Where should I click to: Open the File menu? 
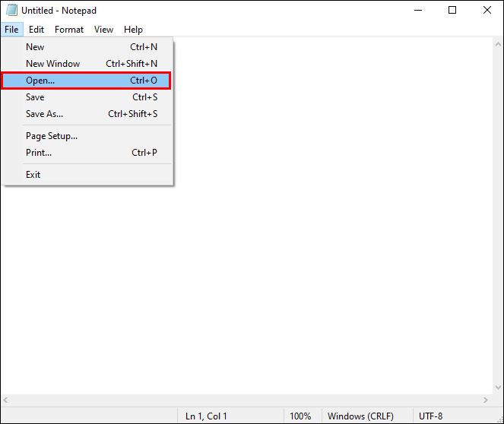(11, 30)
